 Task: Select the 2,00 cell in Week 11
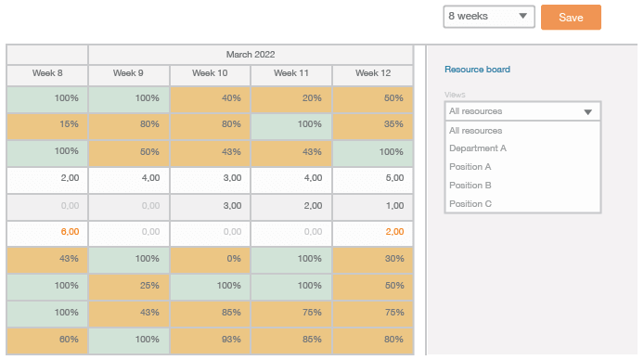coord(291,207)
